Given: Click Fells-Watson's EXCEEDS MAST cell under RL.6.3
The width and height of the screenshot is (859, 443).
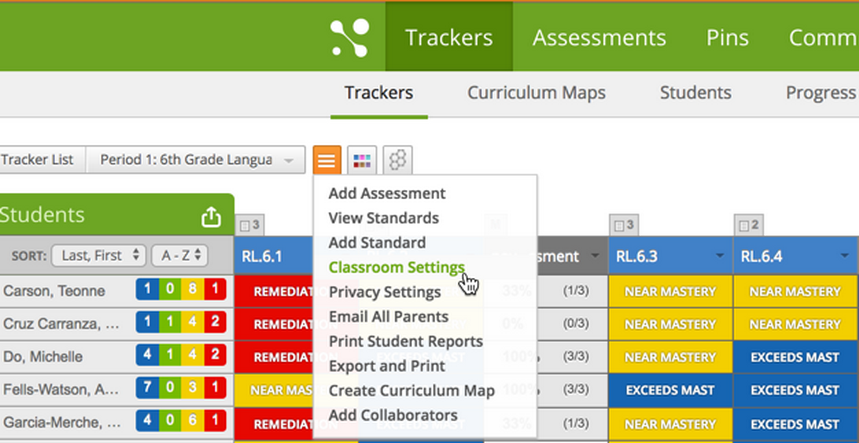Looking at the screenshot, I should 671,390.
